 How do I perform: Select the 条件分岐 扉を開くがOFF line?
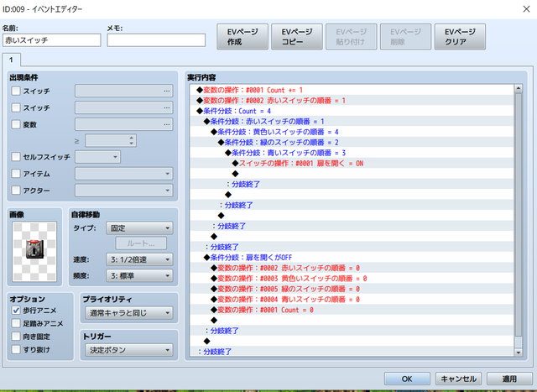pyautogui.click(x=352, y=258)
